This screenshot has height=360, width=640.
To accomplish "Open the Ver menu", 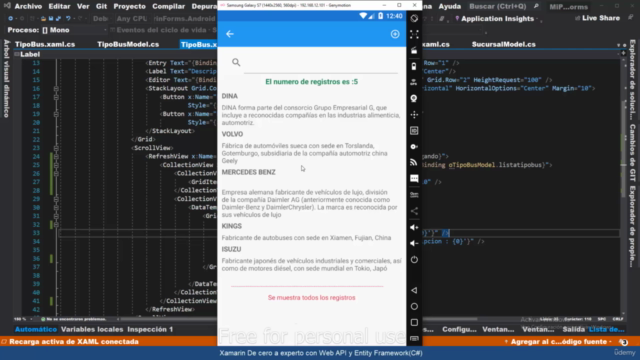I will tap(83, 6).
